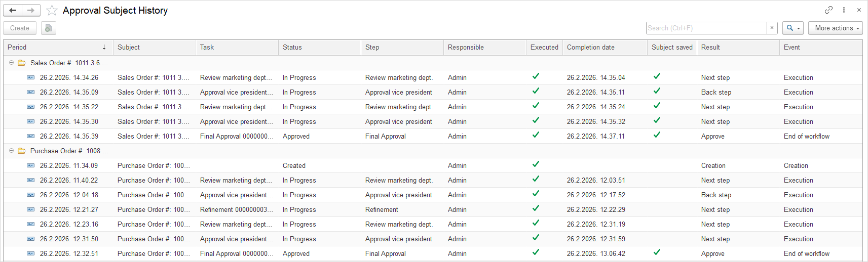868x262 pixels.
Task: Click Executed checkmark in Purchase Order Created row
Action: click(x=536, y=164)
